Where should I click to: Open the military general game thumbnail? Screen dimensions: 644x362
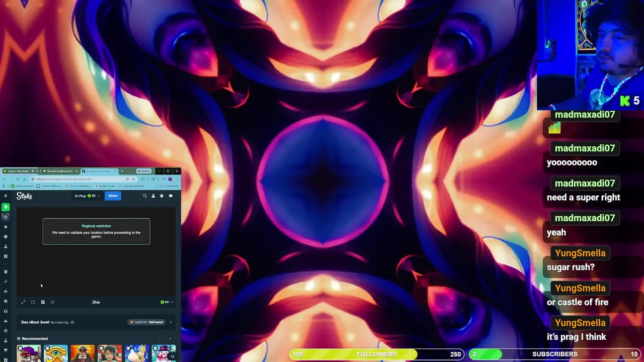83,353
